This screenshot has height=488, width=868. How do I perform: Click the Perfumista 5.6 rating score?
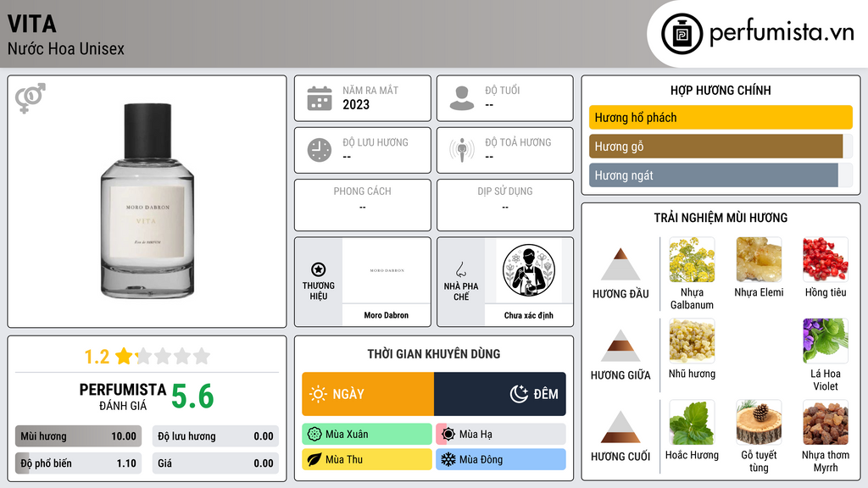click(192, 396)
